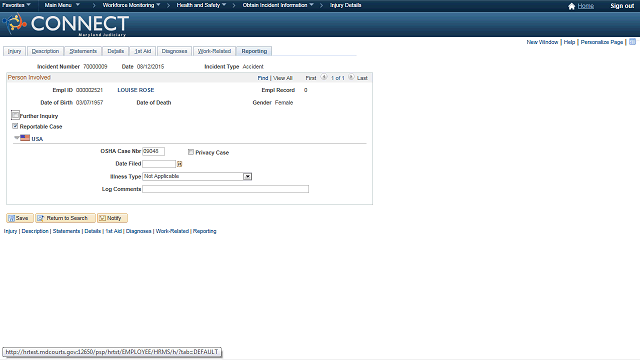Click the Empl ID 000002521 value
This screenshot has width=640, height=360.
[89, 90]
